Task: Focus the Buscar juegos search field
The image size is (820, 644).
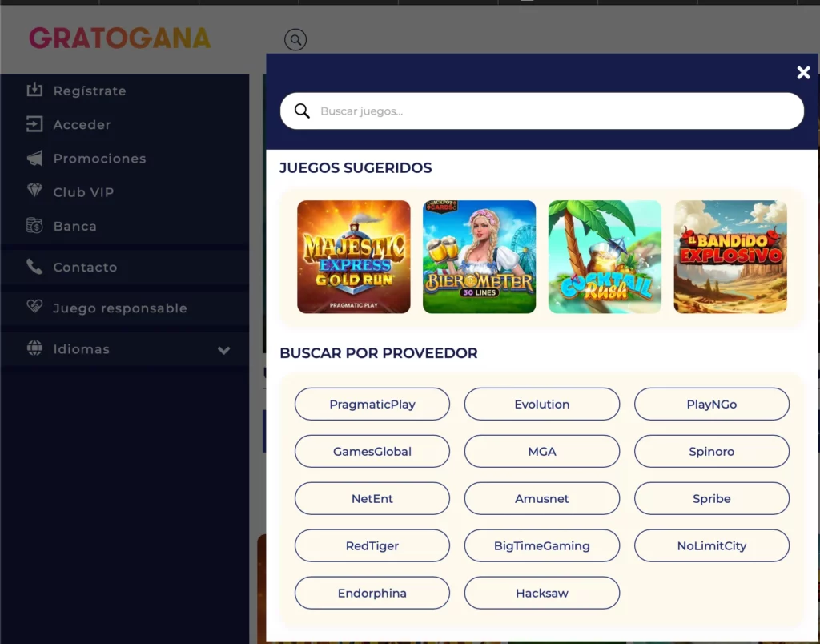Action: (542, 111)
